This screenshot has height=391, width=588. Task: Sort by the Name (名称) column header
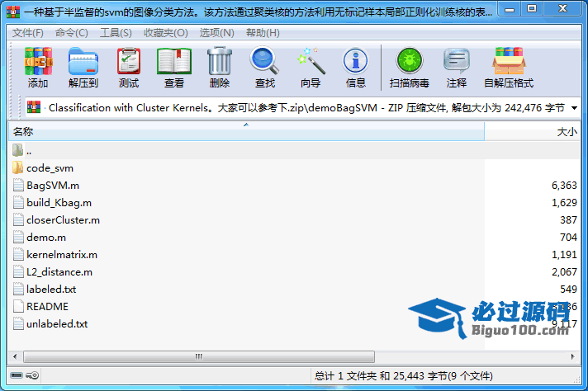(246, 131)
